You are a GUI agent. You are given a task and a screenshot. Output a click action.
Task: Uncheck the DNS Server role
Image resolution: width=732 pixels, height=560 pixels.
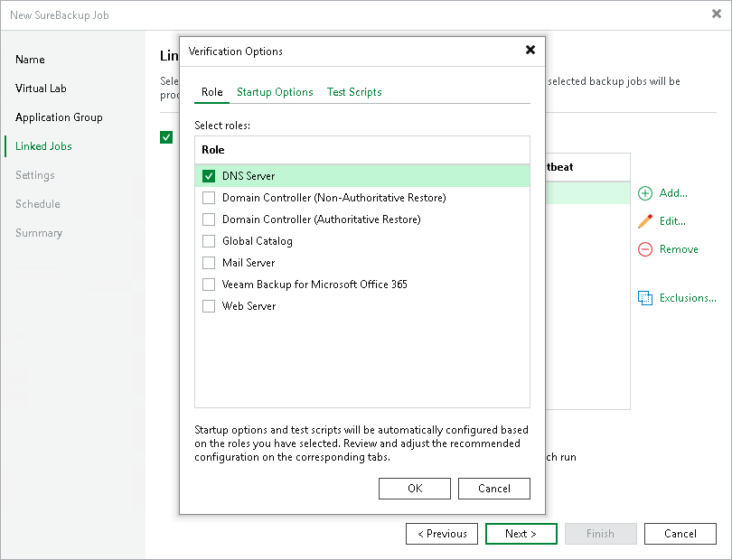click(209, 176)
